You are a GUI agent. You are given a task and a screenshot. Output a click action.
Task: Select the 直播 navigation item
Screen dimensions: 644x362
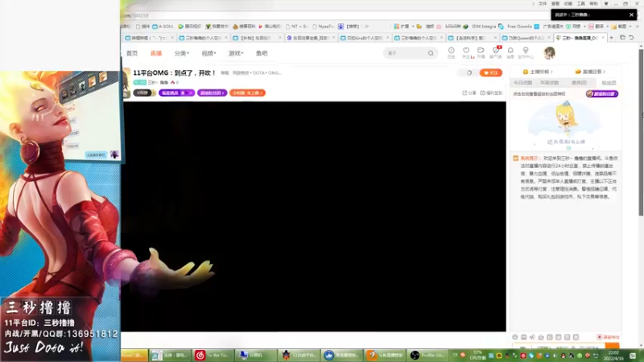coord(156,53)
